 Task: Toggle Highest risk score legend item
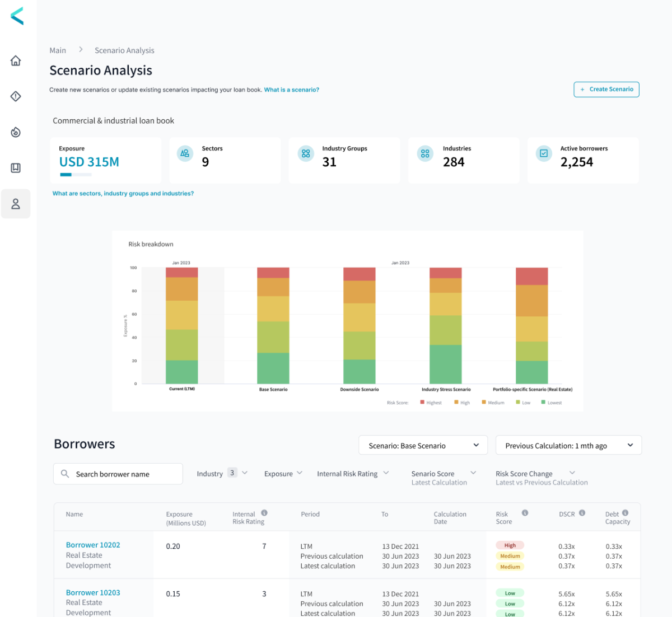431,403
